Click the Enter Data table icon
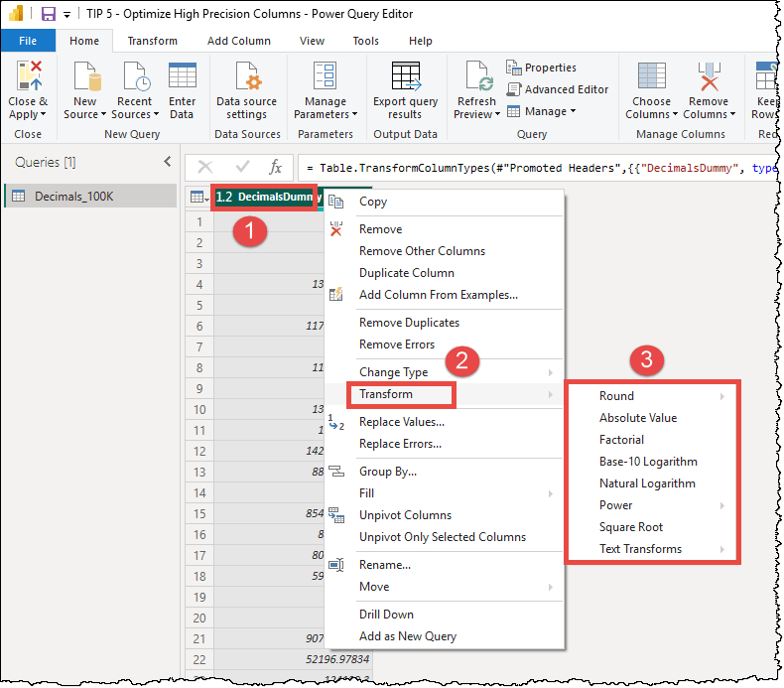The image size is (784, 688). coord(182,77)
